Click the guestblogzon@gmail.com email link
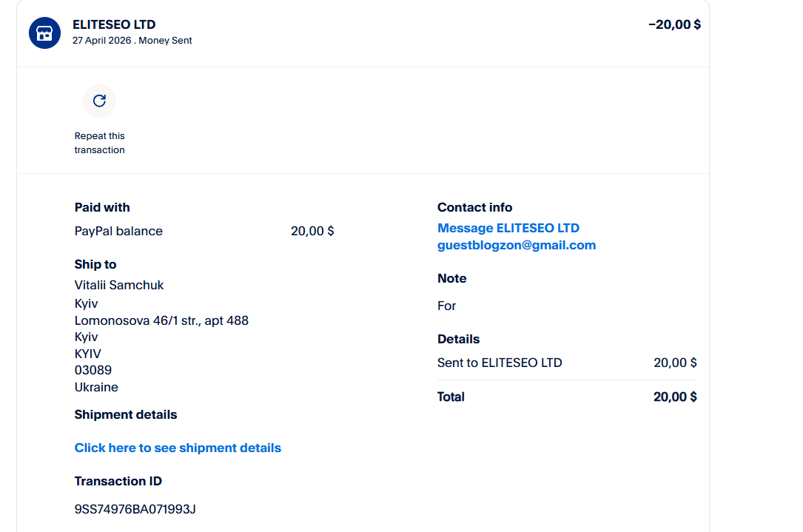The height and width of the screenshot is (532, 803). click(x=516, y=245)
